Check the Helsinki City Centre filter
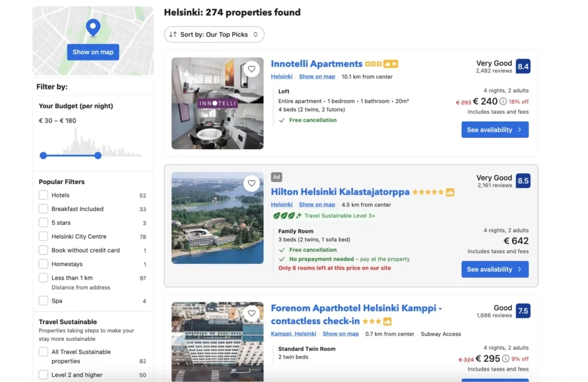Viewport: 588px width, 382px height. point(44,236)
